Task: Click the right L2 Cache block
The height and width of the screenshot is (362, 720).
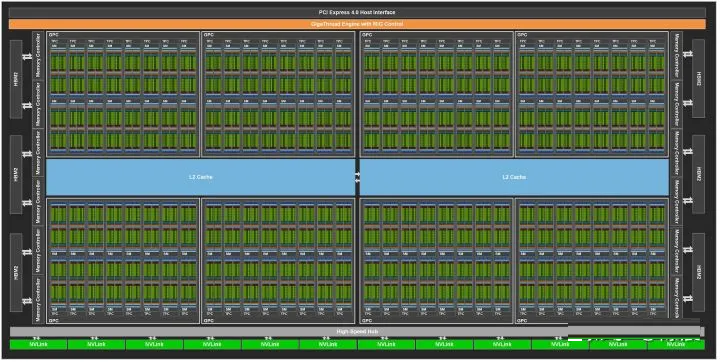Action: point(514,177)
